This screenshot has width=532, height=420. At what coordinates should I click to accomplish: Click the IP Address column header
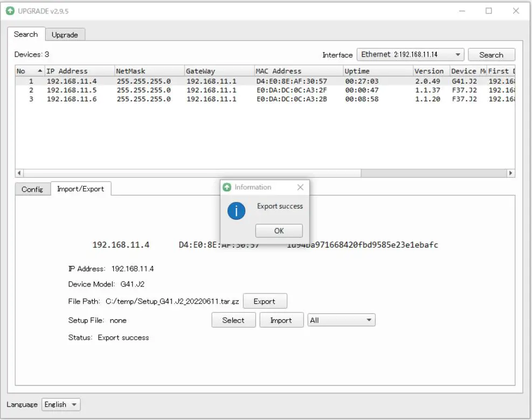coord(80,71)
